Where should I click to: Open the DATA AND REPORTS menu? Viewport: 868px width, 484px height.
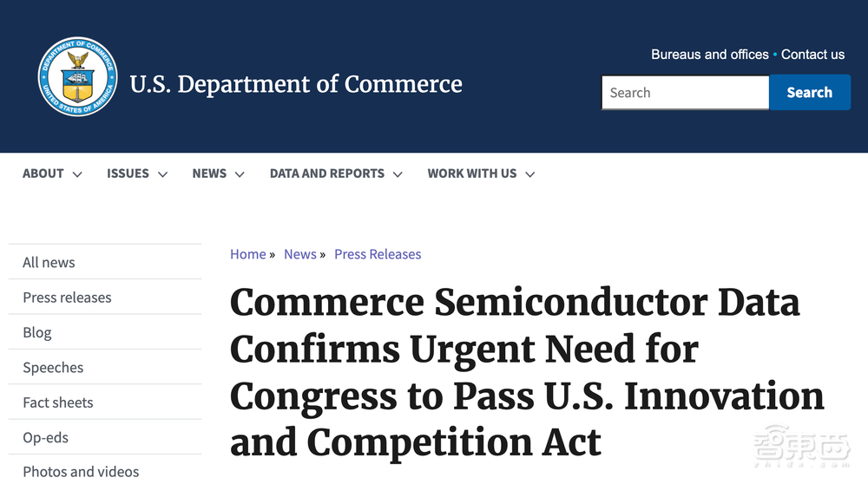click(x=326, y=173)
